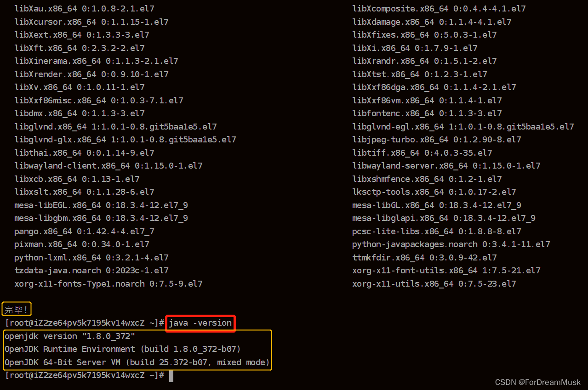Image resolution: width=588 pixels, height=390 pixels.
Task: Click the lksctp-tools.x86_64 package entry
Action: [433, 192]
